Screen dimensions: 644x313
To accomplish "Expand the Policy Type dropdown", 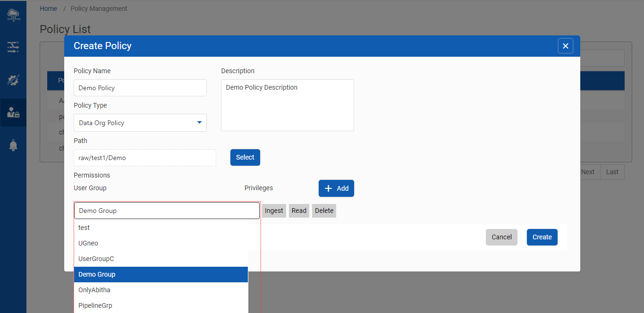I will 140,123.
